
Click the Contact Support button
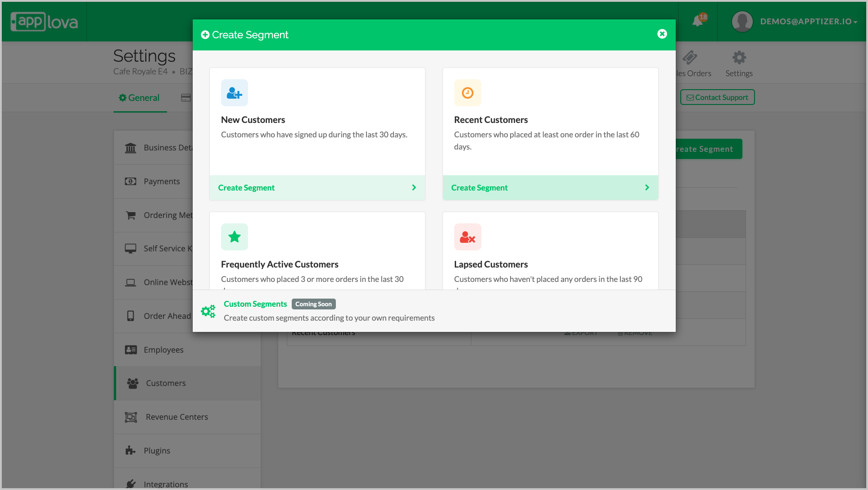717,97
